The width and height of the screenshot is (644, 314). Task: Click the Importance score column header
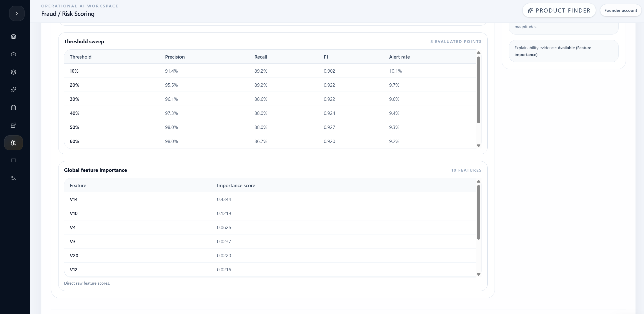click(236, 185)
